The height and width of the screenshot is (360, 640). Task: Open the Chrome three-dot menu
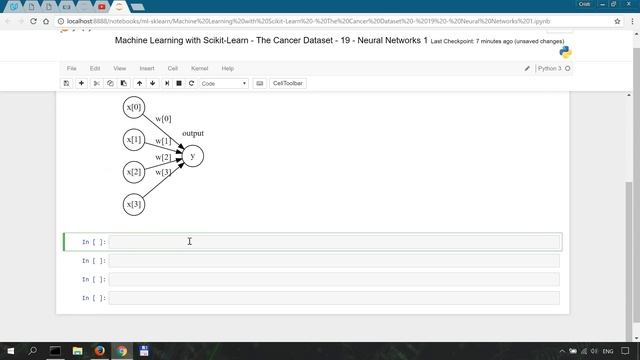coord(632,21)
